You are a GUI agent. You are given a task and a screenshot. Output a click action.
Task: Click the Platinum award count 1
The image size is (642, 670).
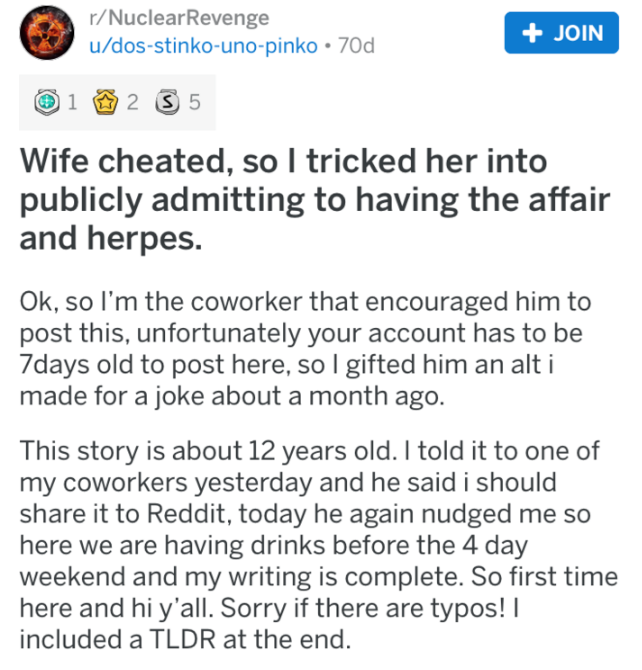click(71, 102)
